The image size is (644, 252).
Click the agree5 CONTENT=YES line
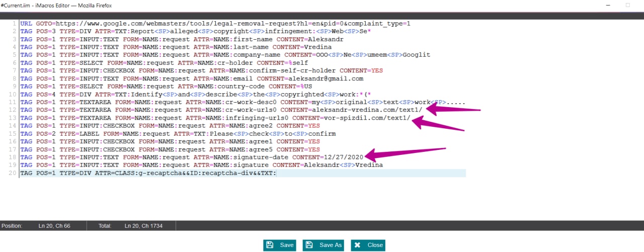pos(170,150)
